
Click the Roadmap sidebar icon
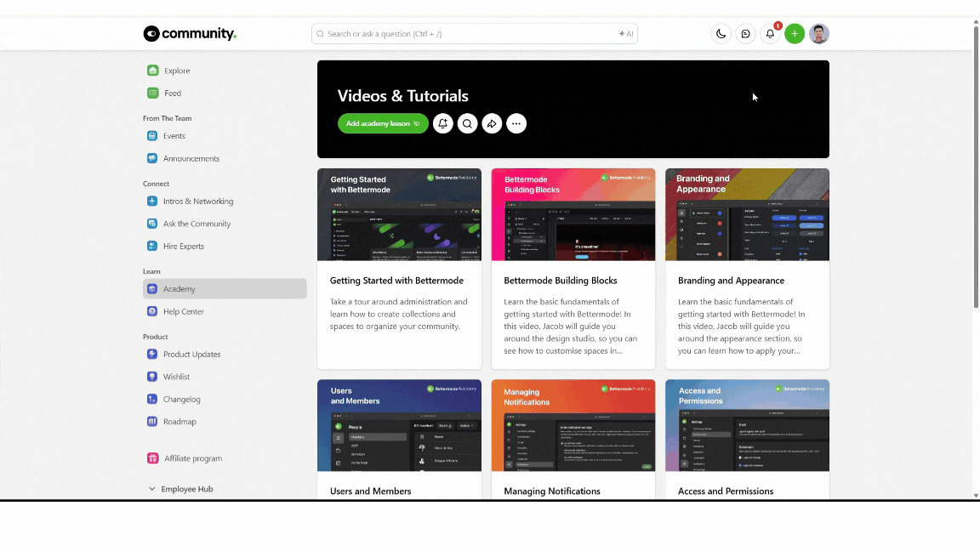pyautogui.click(x=152, y=422)
